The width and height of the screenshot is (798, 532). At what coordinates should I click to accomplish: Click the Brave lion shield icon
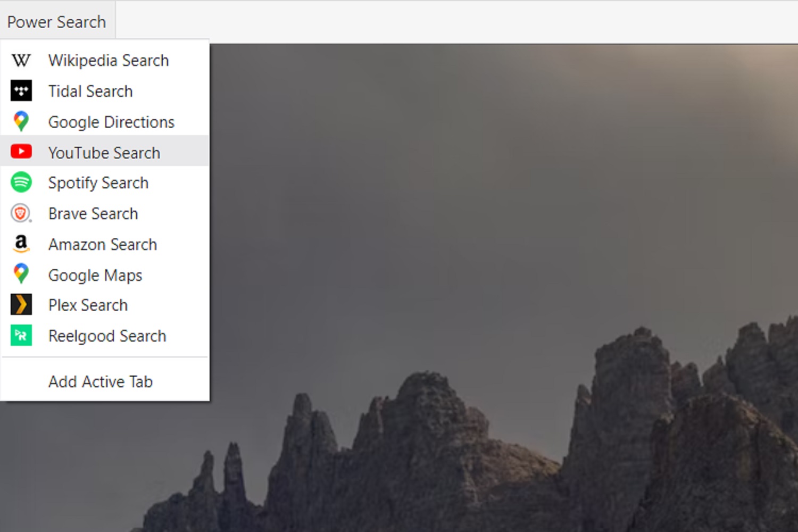21,213
